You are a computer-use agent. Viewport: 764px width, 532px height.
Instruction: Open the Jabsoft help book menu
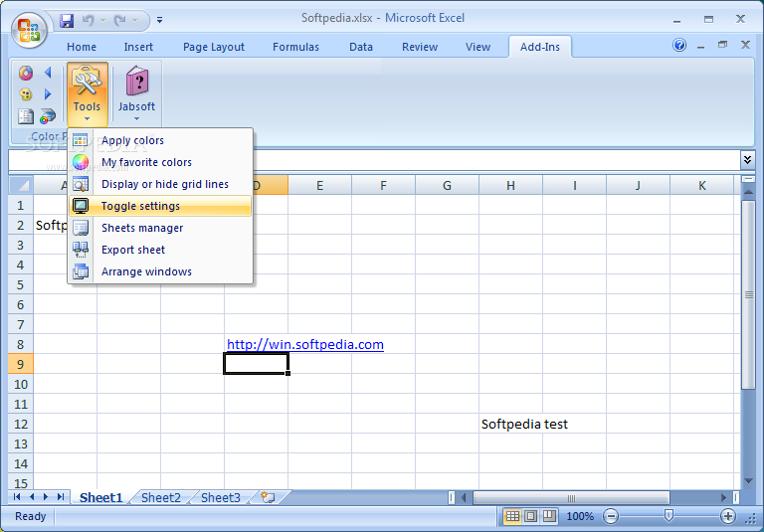point(137,94)
